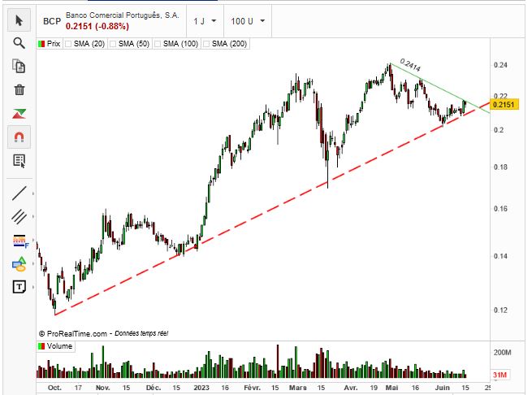Click Banco Comercial Português, S.A. name
Image resolution: width=532 pixels, height=395 pixels.
pyautogui.click(x=122, y=15)
